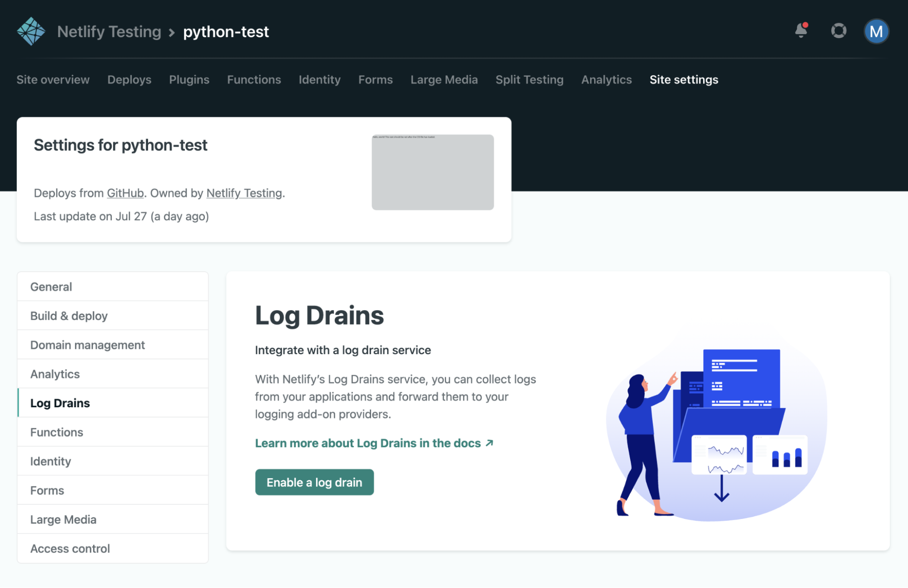Open the support lifebuoy icon
This screenshot has width=908, height=588.
pyautogui.click(x=839, y=31)
